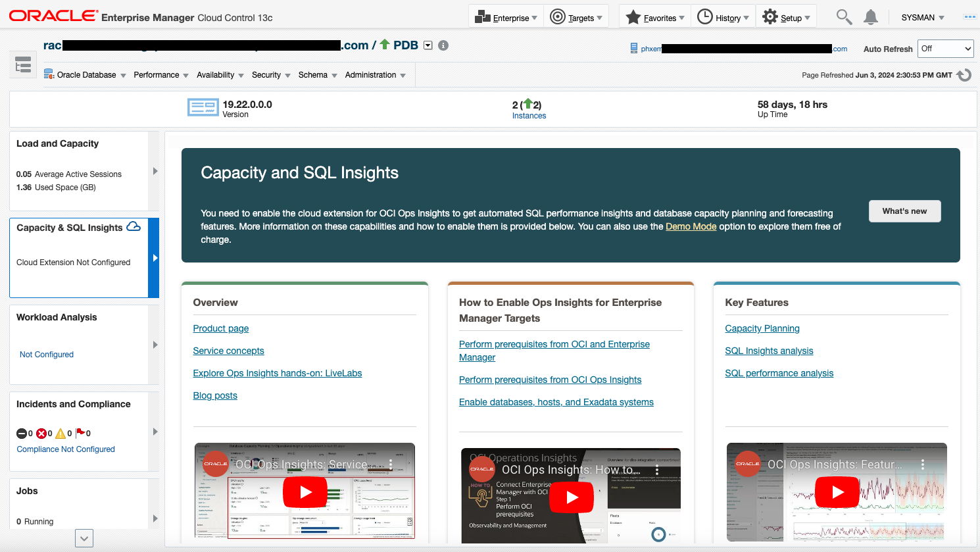Open options on the Service video thumbnail

[x=391, y=464]
